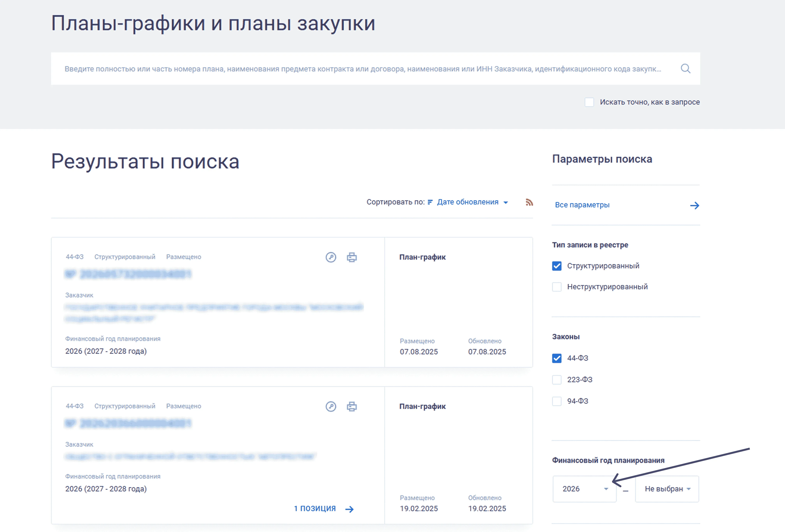Uncheck the Структурированный checkbox
This screenshot has width=785, height=532.
click(557, 266)
